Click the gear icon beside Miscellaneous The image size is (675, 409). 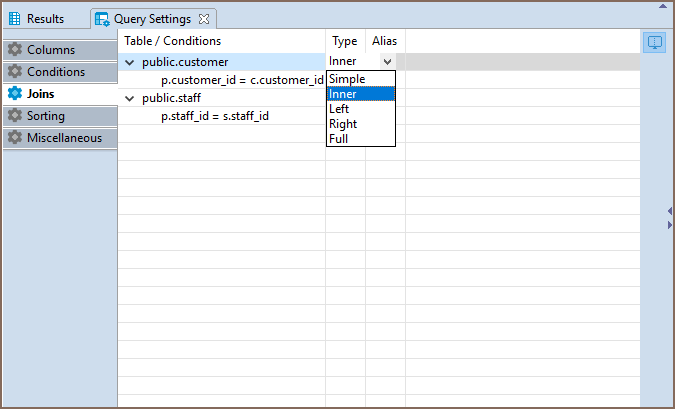pos(15,138)
